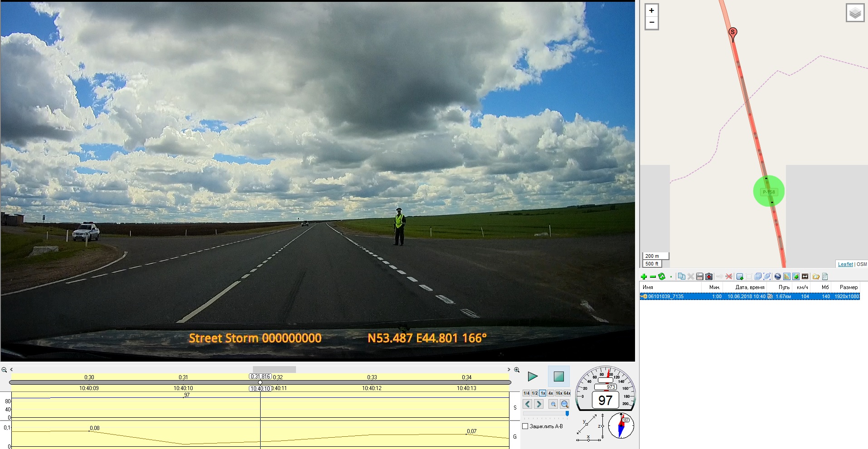The height and width of the screenshot is (449, 868).
Task: Zoom in on the map
Action: (x=651, y=10)
